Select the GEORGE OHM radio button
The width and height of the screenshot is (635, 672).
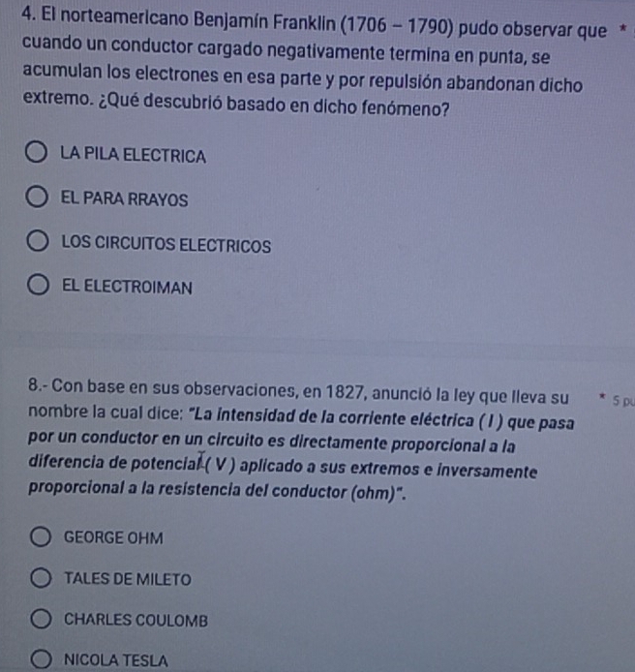(x=41, y=536)
